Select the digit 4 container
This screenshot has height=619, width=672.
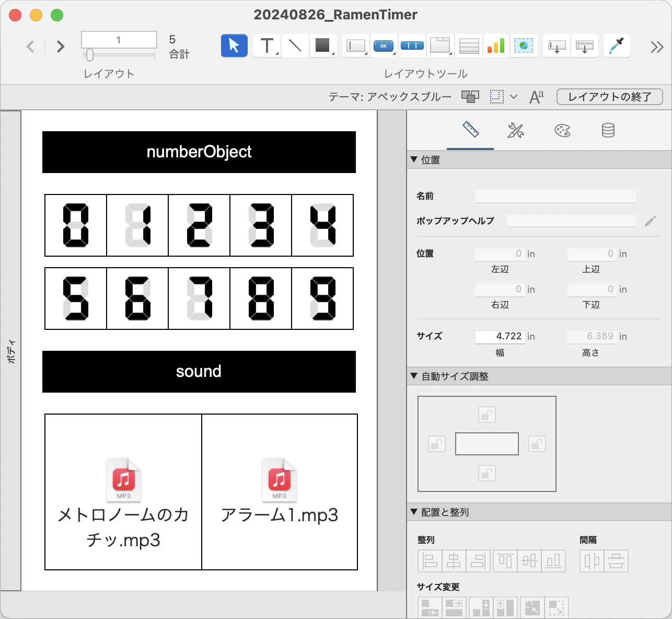tap(322, 225)
